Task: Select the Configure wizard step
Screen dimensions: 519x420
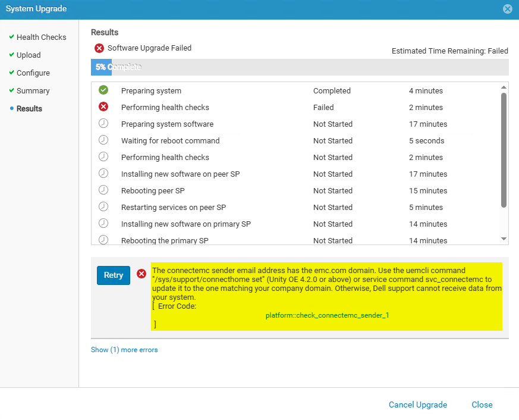Action: pyautogui.click(x=33, y=73)
